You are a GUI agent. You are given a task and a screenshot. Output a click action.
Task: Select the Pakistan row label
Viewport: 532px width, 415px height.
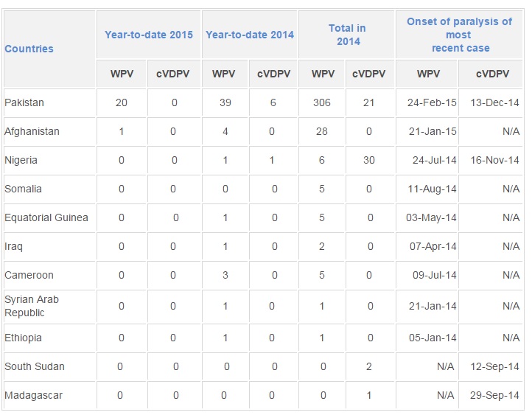(24, 102)
